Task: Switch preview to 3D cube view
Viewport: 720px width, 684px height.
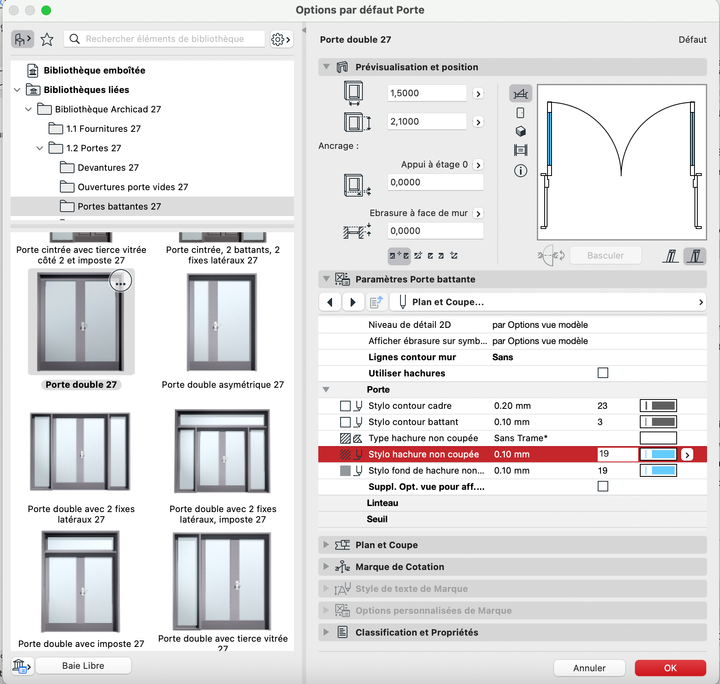Action: pos(520,132)
